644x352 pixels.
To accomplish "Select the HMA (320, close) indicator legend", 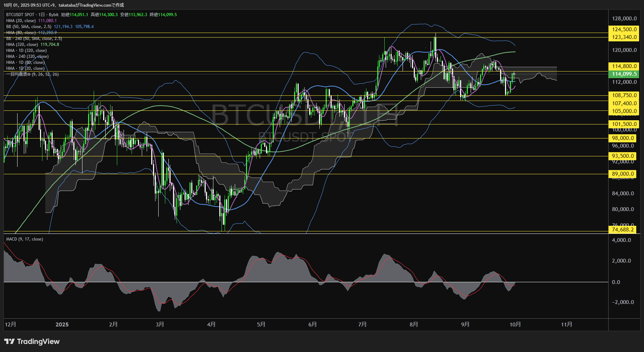I will coord(22,45).
